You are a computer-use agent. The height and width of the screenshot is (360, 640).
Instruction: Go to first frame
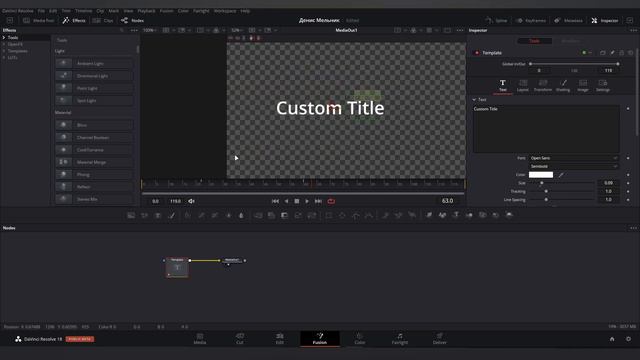point(275,201)
